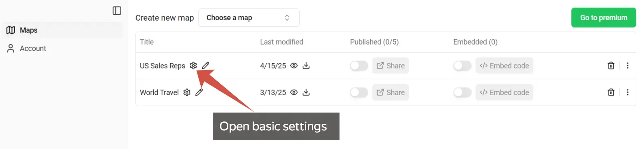
Task: Delete US Sales Reps via trash icon
Action: (611, 66)
